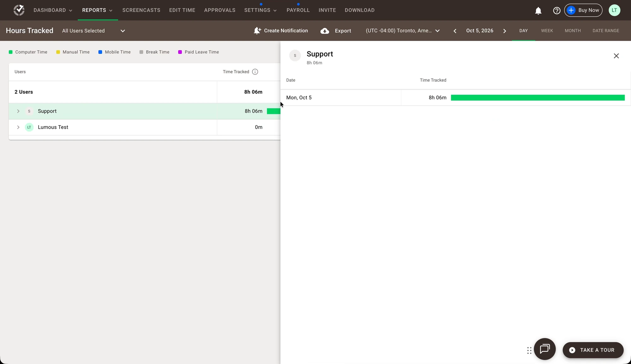Click the Export cloud download icon

325,31
